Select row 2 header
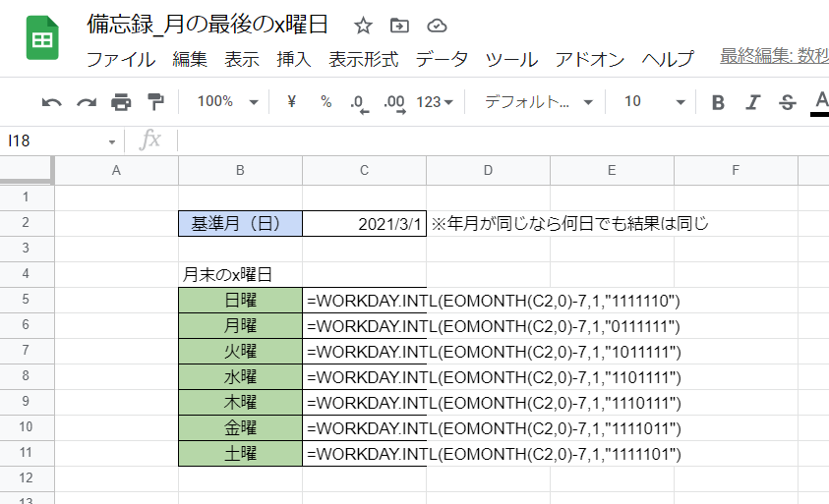The width and height of the screenshot is (829, 504). click(x=26, y=223)
